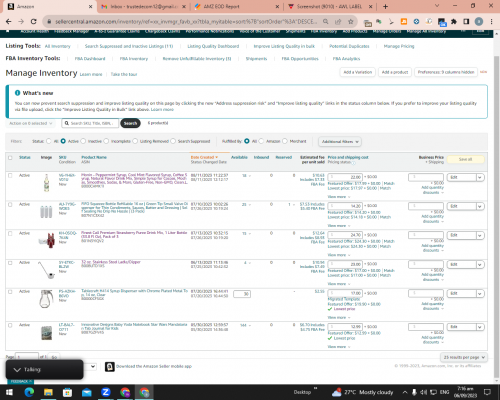The height and width of the screenshot is (400, 500).
Task: Bookmark this page with the star icon
Action: [x=350, y=21]
